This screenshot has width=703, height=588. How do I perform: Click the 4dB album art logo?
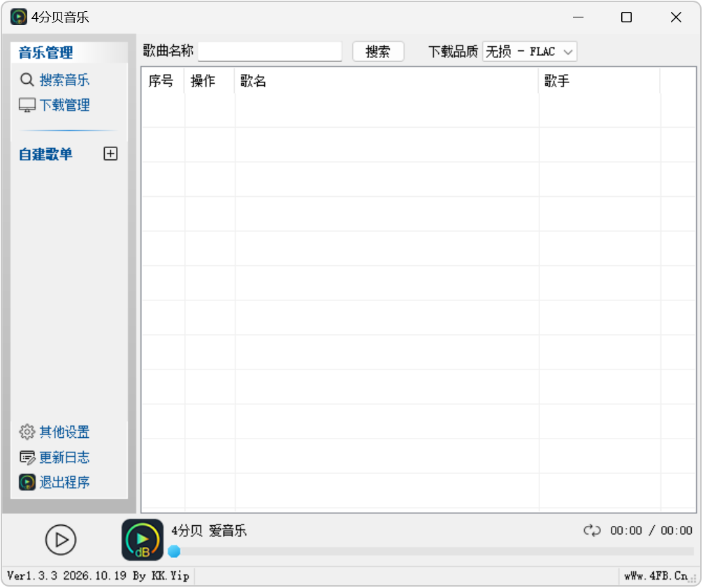143,540
